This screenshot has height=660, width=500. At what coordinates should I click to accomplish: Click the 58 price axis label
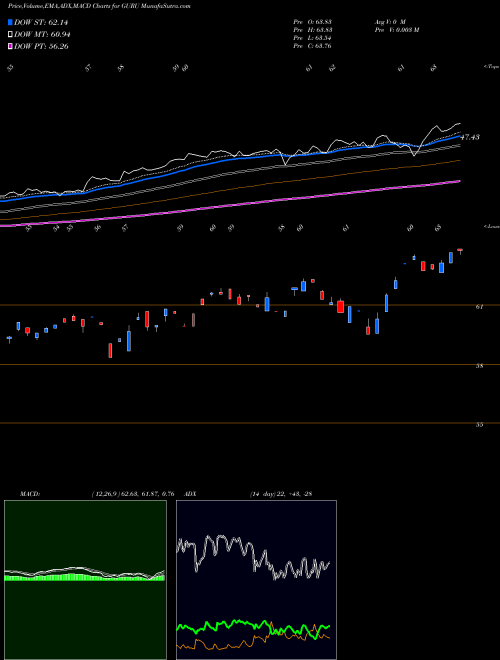(x=479, y=366)
